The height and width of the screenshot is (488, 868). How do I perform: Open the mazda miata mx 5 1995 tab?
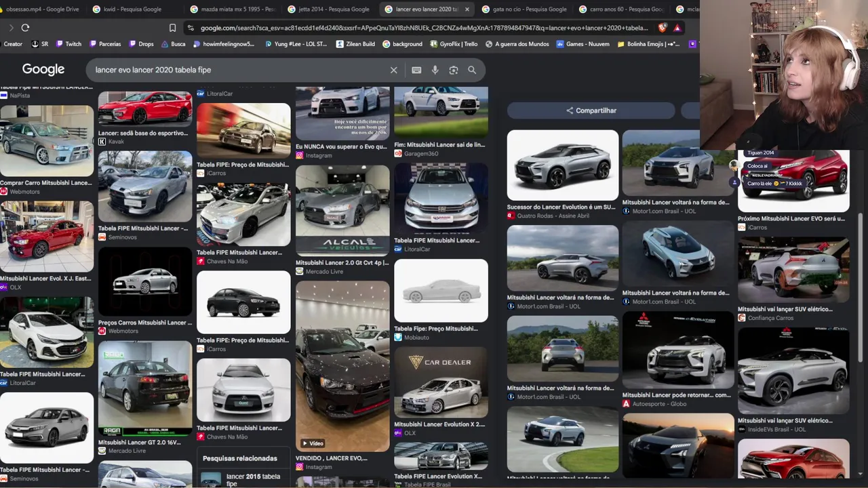click(233, 9)
